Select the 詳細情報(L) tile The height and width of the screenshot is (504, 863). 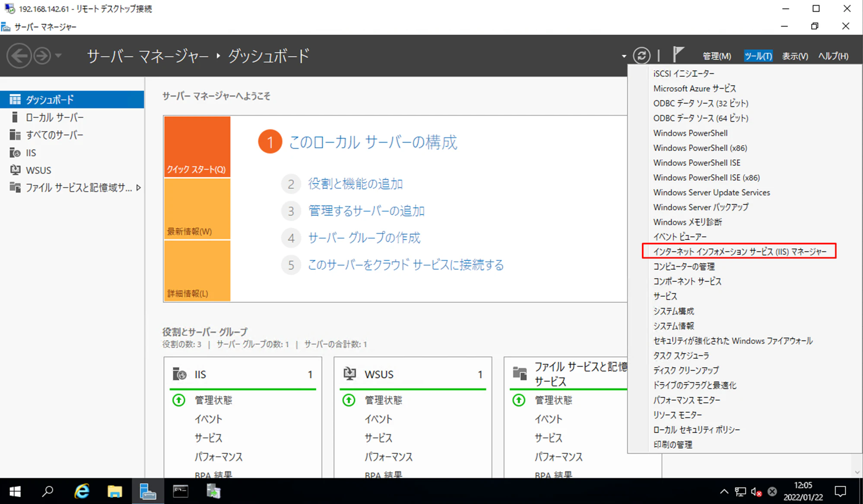(197, 271)
